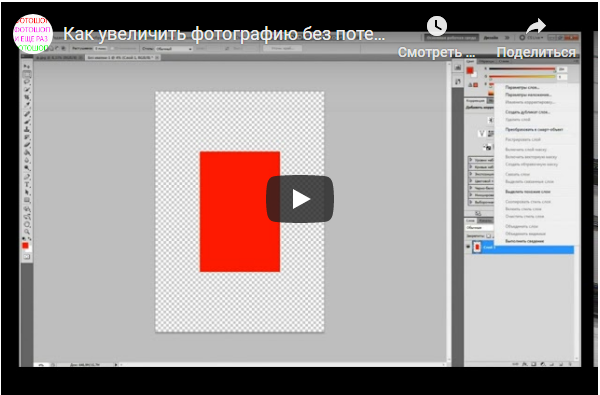
Task: Open the Style dropdown in options bar
Action: pos(173,49)
